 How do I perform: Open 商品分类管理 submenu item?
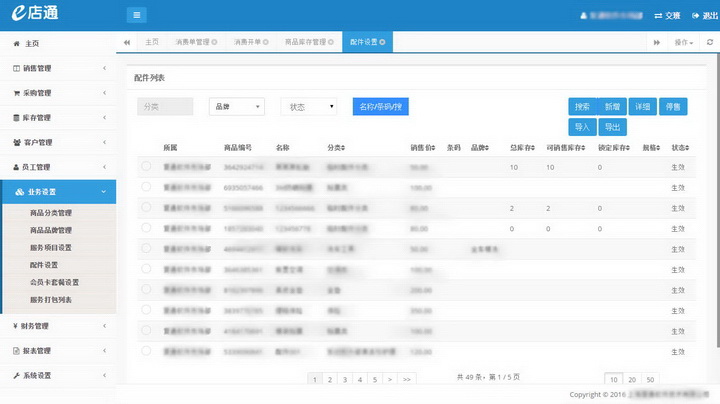tap(51, 213)
